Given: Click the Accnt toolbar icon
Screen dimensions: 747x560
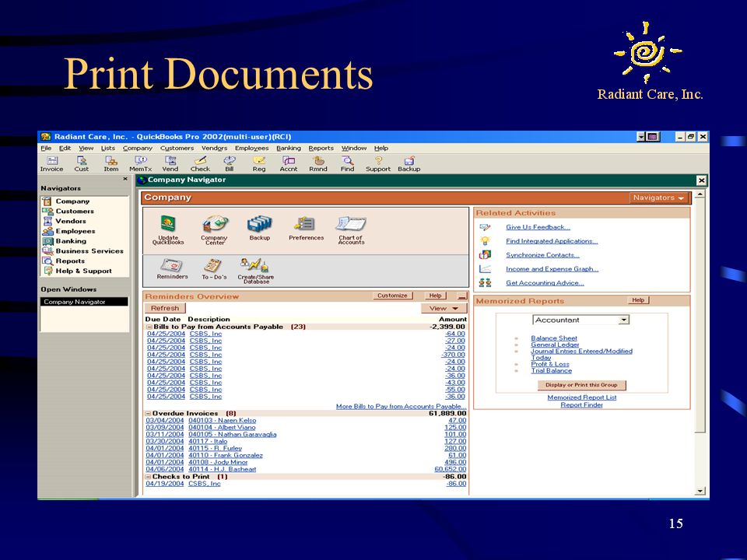Looking at the screenshot, I should pyautogui.click(x=289, y=164).
